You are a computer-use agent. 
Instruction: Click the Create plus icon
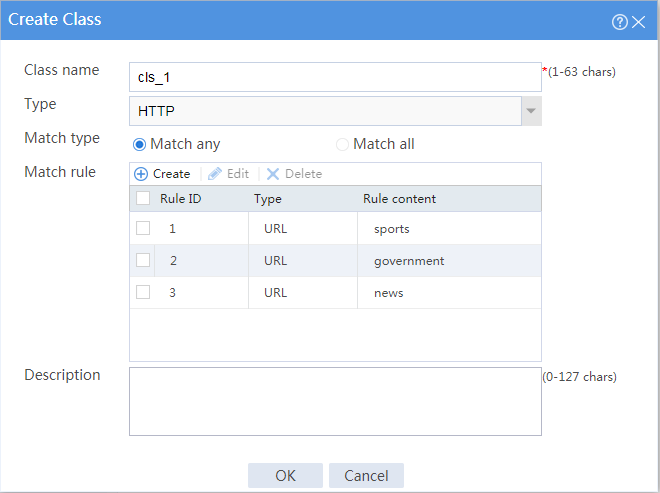pyautogui.click(x=141, y=174)
